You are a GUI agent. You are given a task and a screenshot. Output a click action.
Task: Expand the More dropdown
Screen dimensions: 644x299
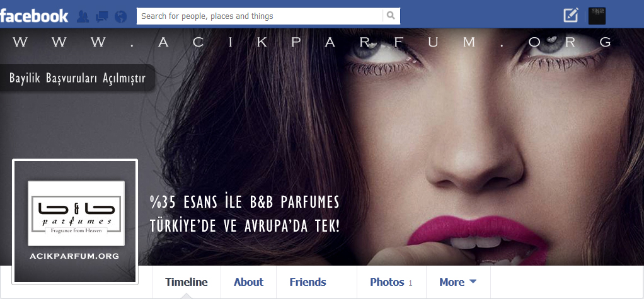[458, 282]
